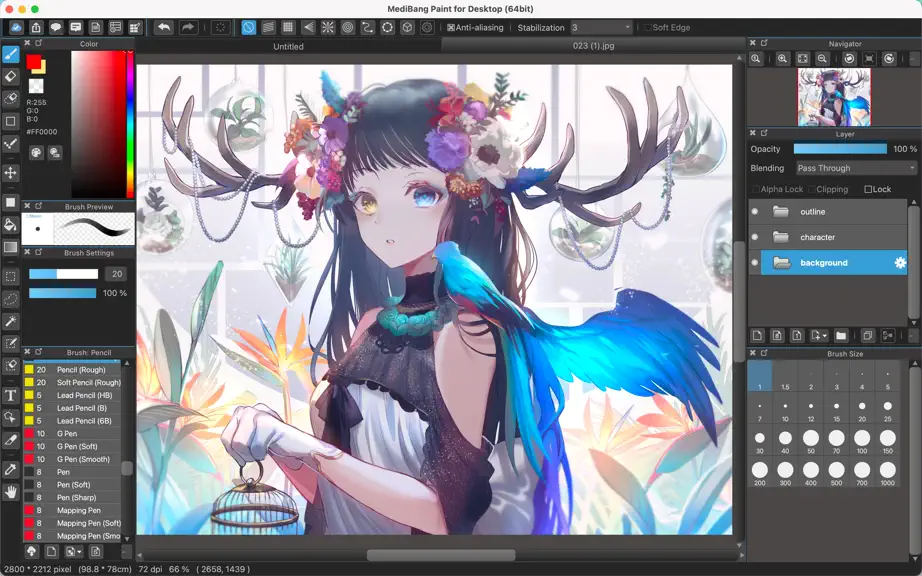
Task: Click the brush size value field 20
Action: (116, 274)
